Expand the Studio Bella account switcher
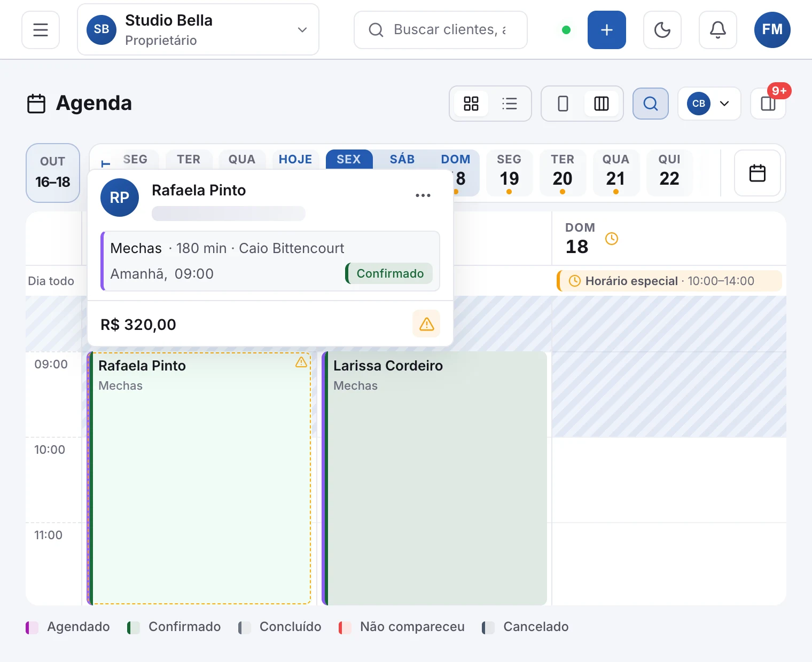Screen dimensions: 812x662 pos(198,30)
